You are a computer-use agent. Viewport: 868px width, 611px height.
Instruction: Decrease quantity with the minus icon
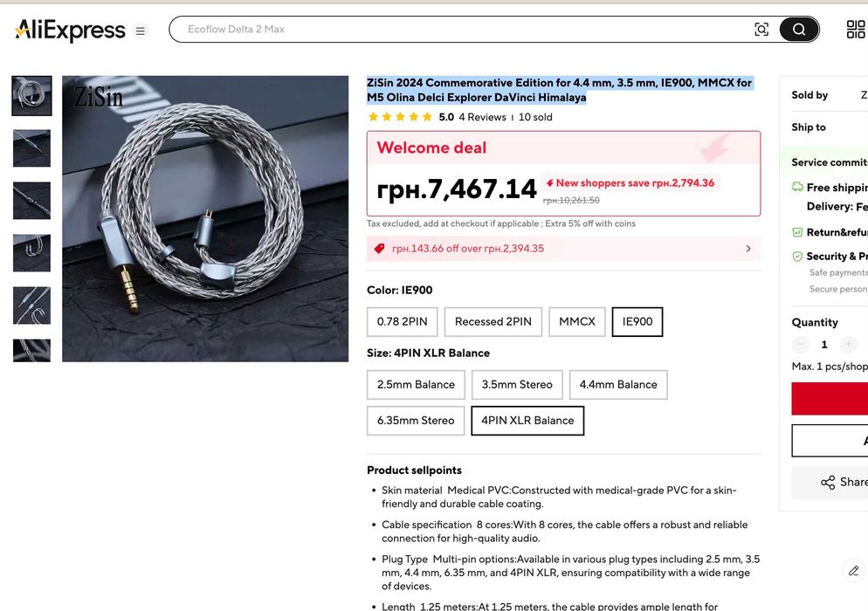click(801, 344)
